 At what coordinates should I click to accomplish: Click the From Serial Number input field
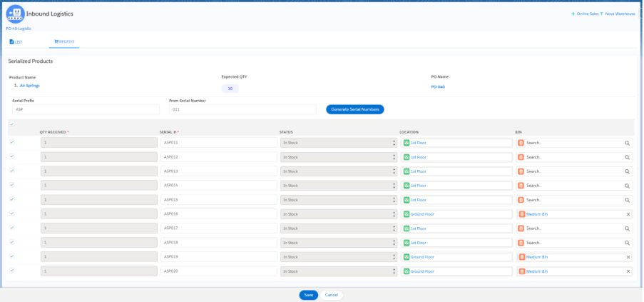pos(242,109)
